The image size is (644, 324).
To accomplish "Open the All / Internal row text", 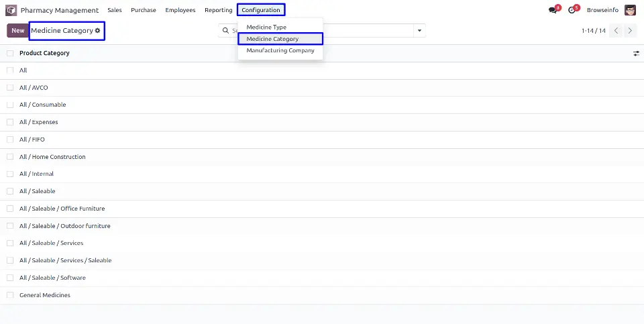I will click(36, 174).
